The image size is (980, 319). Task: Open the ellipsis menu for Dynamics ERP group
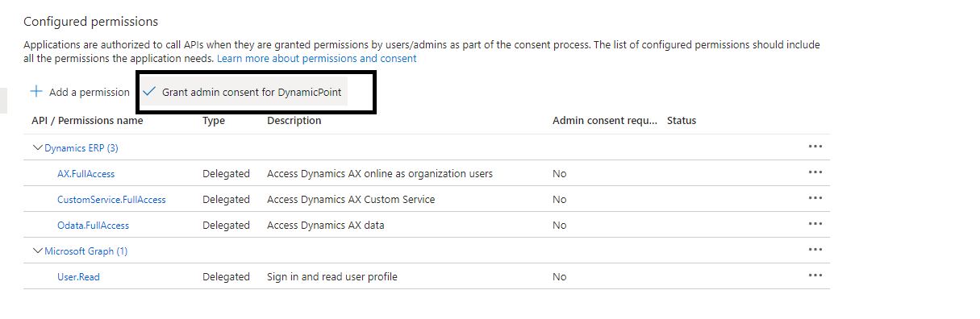coord(815,147)
